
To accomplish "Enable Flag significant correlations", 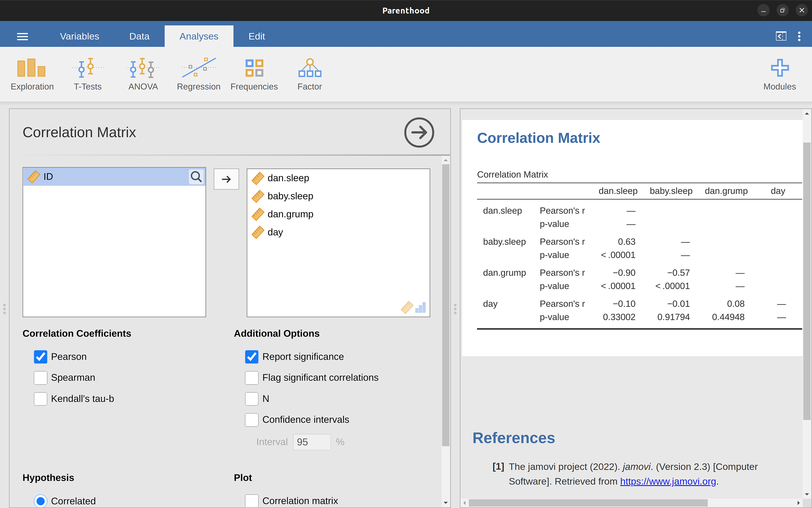I will (x=252, y=378).
